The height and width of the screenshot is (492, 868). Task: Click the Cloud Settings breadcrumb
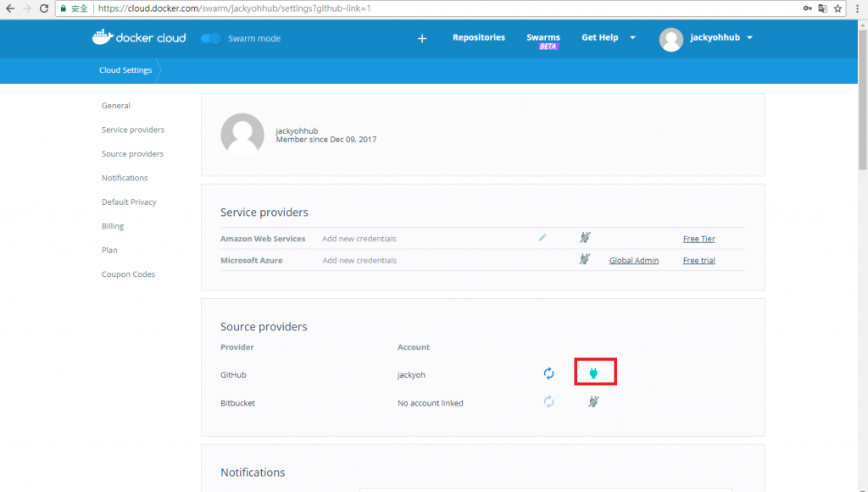(x=125, y=70)
